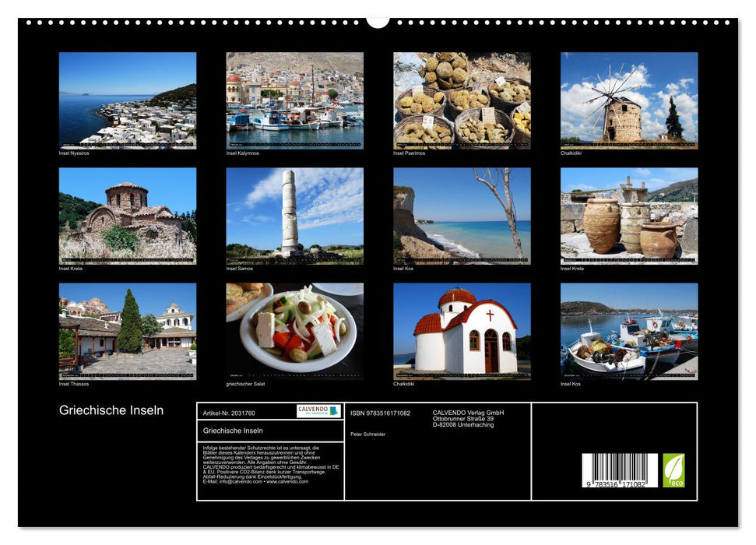Screen dimensions: 756x545
Task: Select the ISBN 9783516171082 text
Action: [379, 412]
